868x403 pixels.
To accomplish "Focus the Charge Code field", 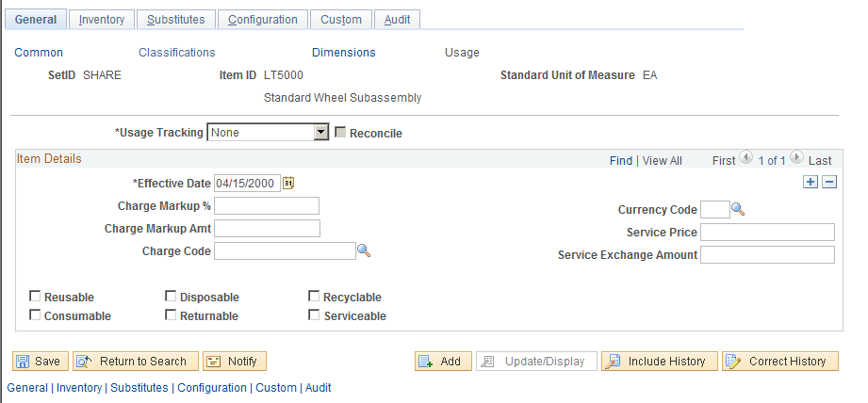I will (285, 250).
